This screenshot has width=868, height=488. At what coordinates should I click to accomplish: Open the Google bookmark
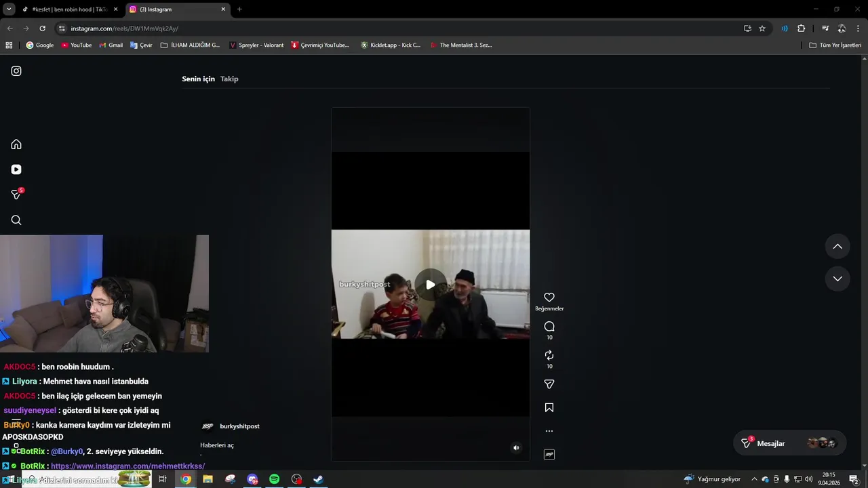tap(40, 45)
